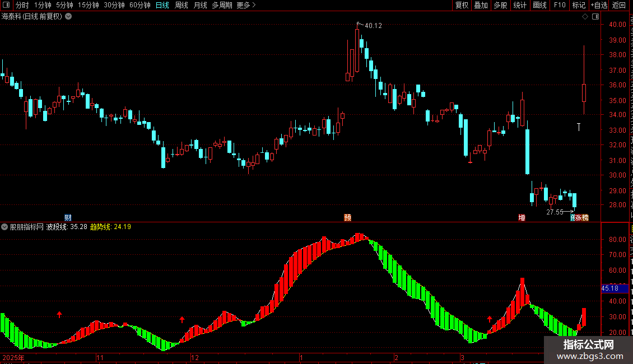Image resolution: width=633 pixels, height=364 pixels.
Task: Click the 增 shareholding marker icon
Action: [x=522, y=217]
